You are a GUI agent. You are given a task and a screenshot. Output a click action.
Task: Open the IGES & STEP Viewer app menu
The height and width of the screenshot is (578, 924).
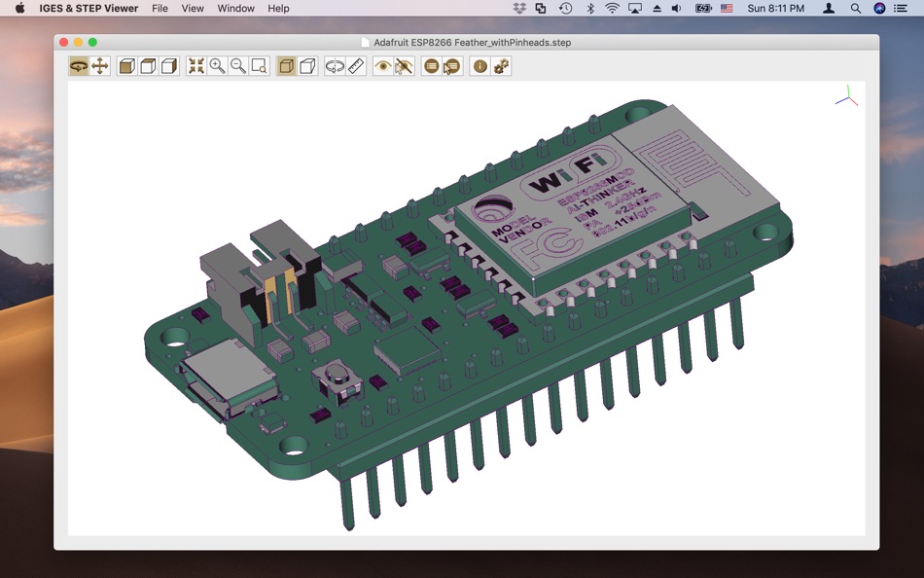point(89,8)
